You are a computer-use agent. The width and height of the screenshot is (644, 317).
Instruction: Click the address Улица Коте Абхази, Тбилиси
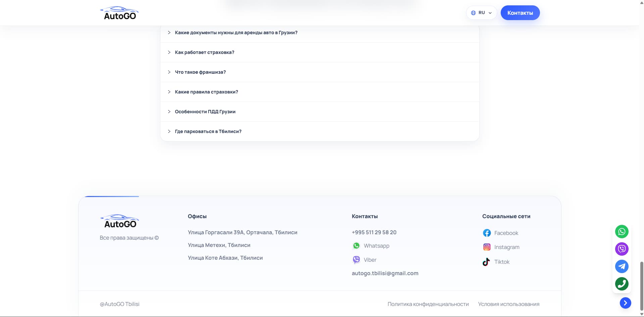225,258
